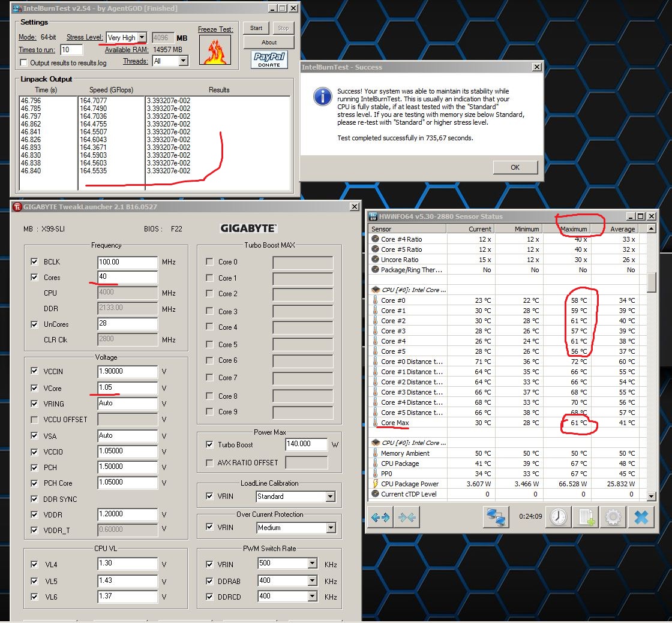This screenshot has width=672, height=623.
Task: Open the Threads dropdown
Action: tap(184, 61)
